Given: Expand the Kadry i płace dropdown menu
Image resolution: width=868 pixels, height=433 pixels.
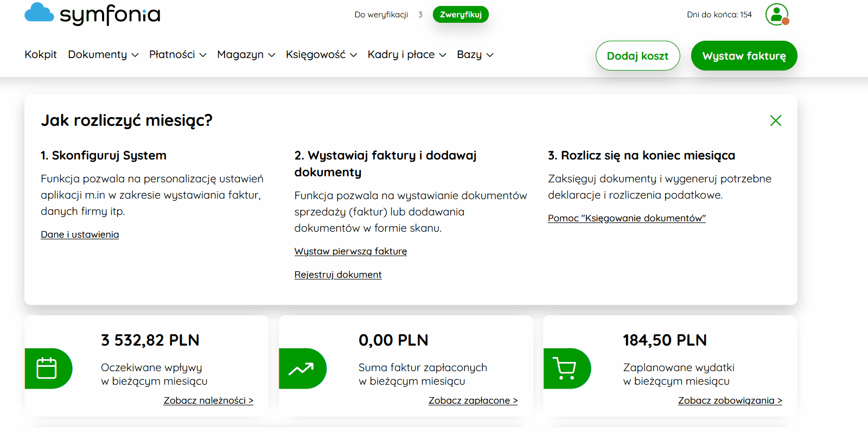Looking at the screenshot, I should (x=407, y=54).
